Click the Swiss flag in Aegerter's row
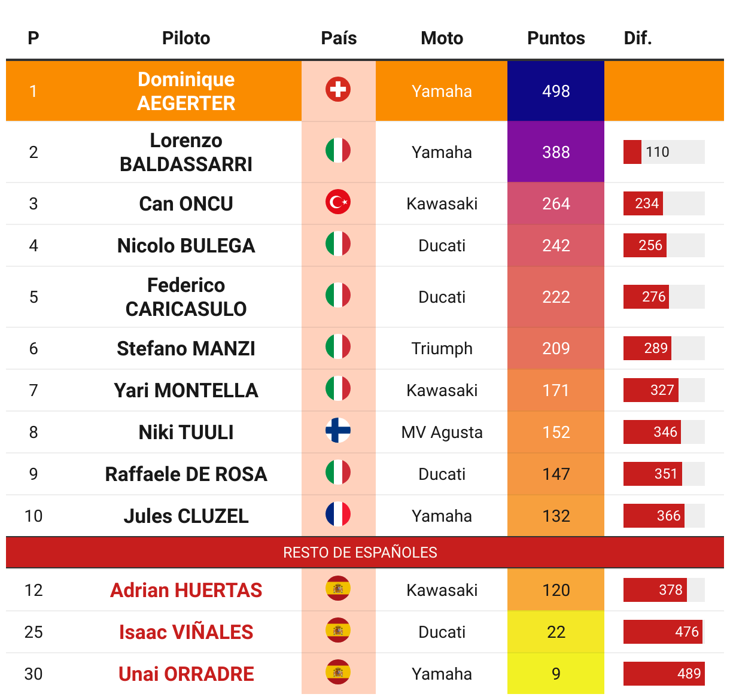730x700 pixels. coord(338,90)
